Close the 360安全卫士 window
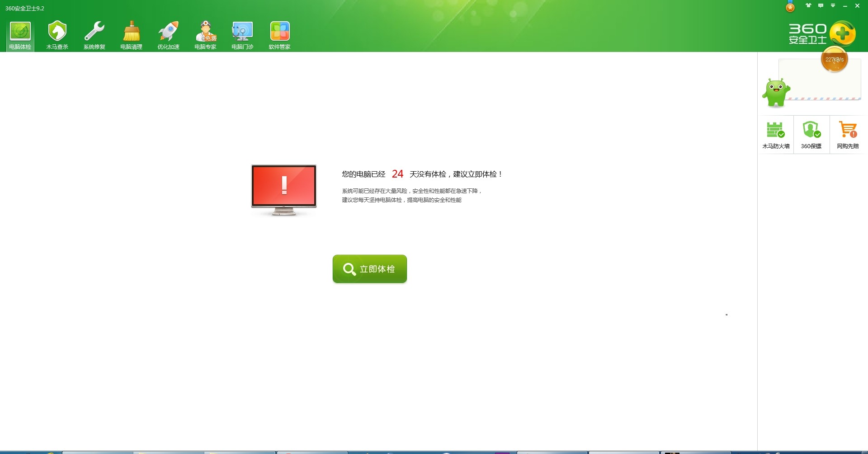The image size is (868, 454). [857, 6]
